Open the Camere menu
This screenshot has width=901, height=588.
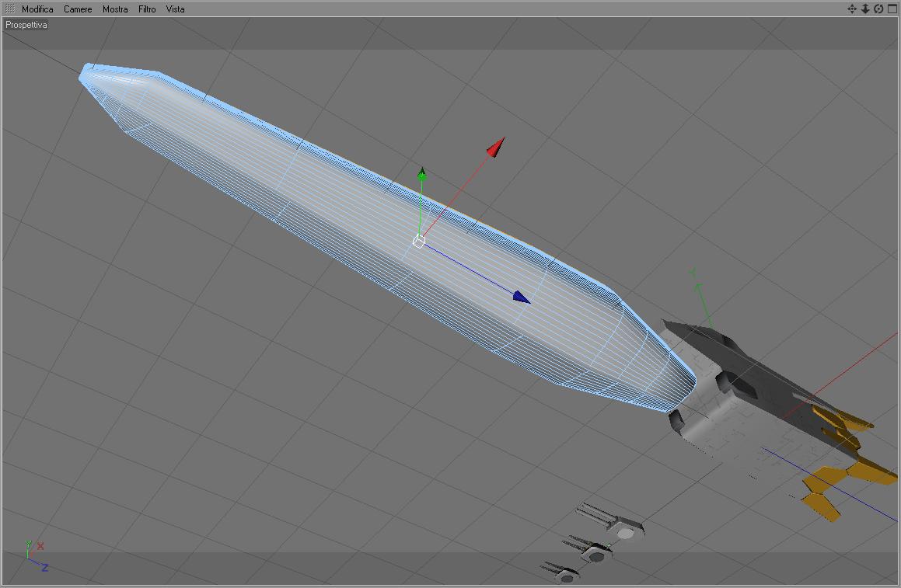coord(78,9)
